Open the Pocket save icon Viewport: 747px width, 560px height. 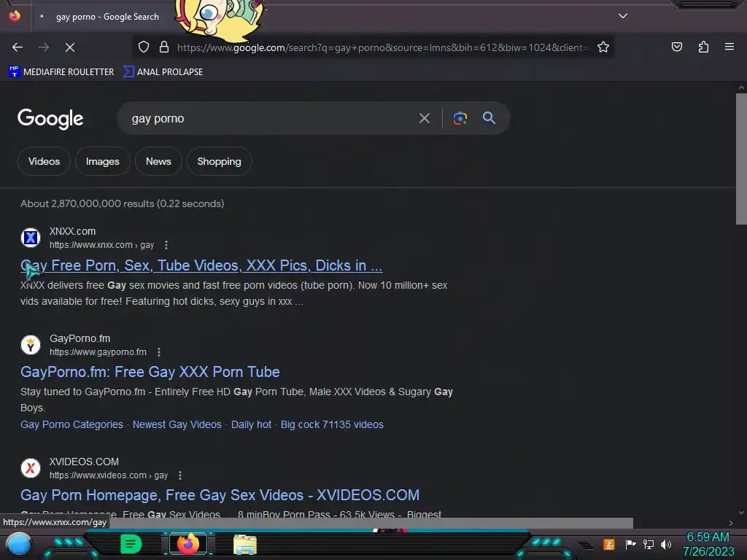point(676,47)
